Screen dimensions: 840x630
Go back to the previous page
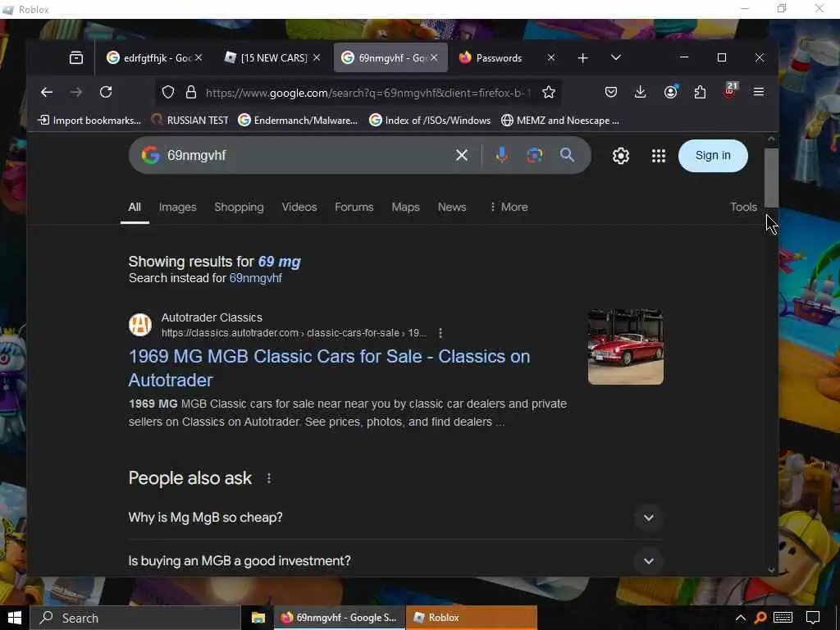[x=47, y=92]
